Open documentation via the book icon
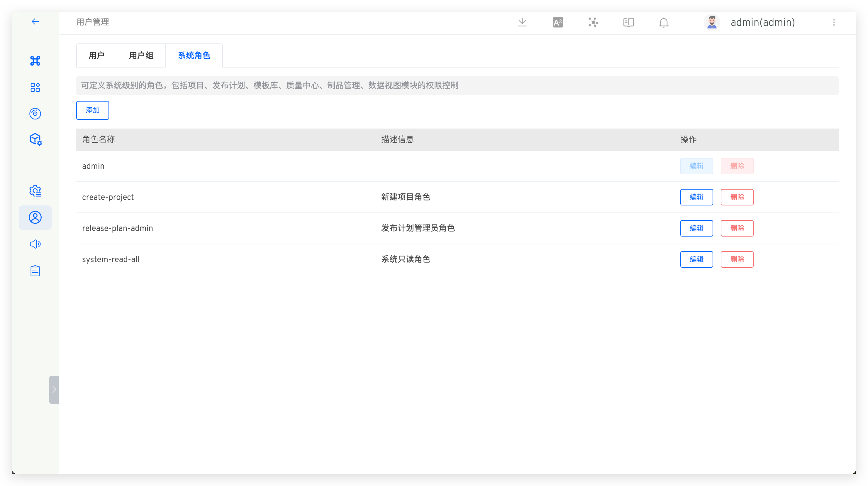The height and width of the screenshot is (486, 868). pos(628,22)
